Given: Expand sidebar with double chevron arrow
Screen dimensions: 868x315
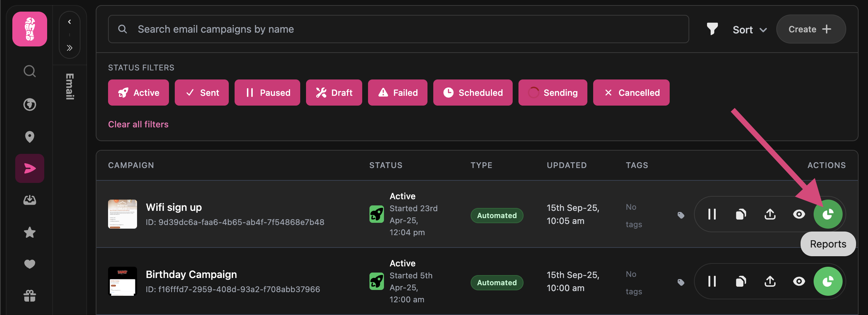Looking at the screenshot, I should 70,48.
